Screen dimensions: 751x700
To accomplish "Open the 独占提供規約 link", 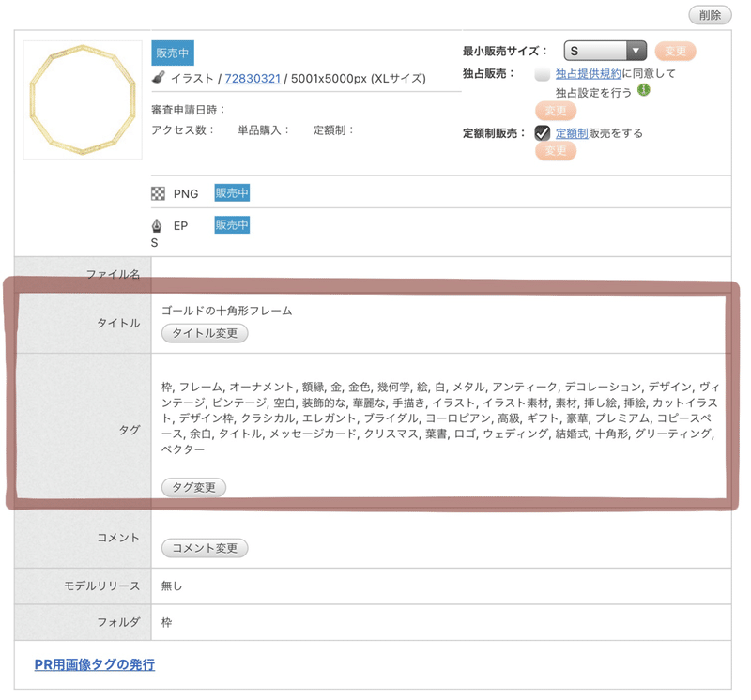I will click(589, 74).
